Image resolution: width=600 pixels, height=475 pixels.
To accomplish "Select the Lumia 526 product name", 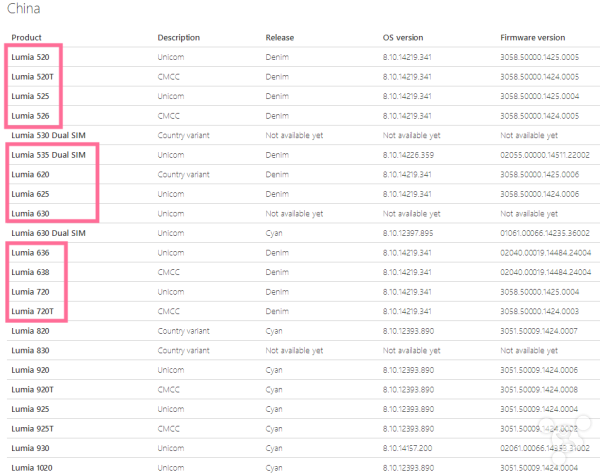I will point(30,116).
